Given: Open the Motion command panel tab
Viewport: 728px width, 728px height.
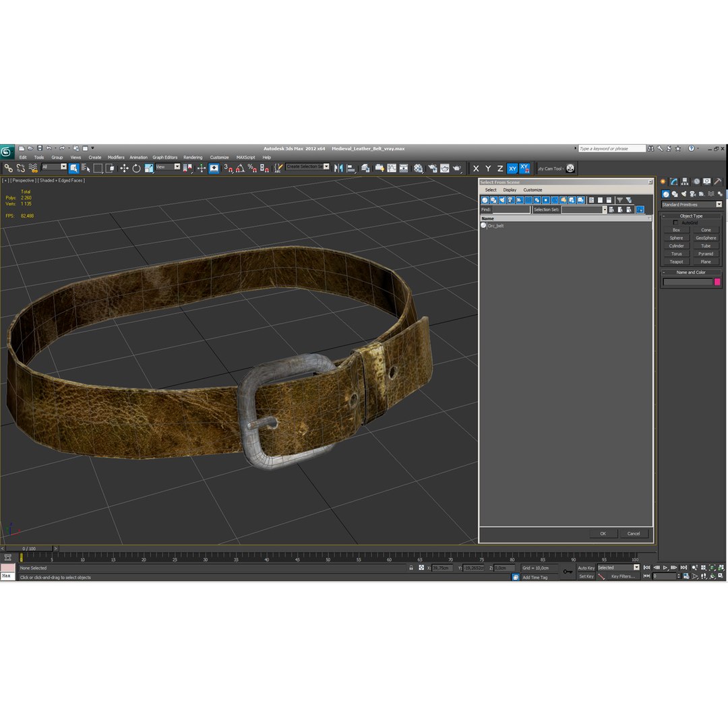Looking at the screenshot, I should pos(696,181).
